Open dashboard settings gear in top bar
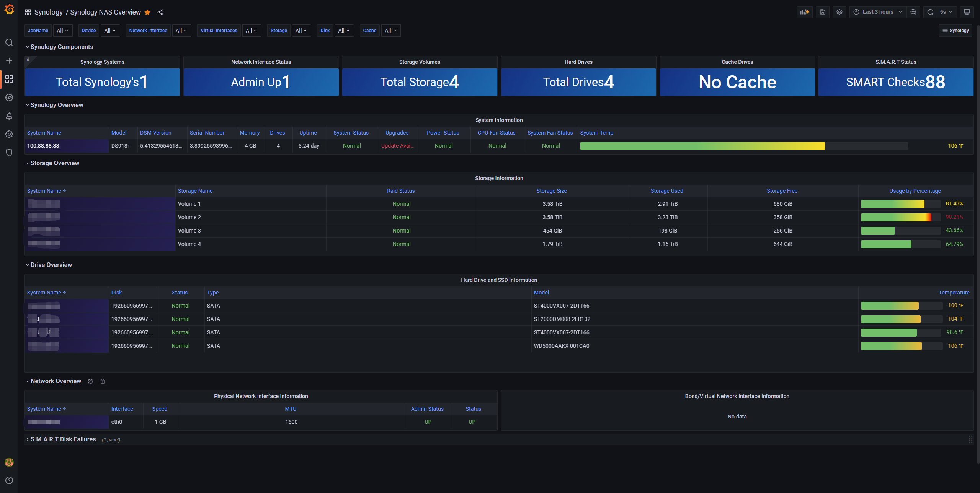Viewport: 980px width, 493px height. pyautogui.click(x=840, y=12)
